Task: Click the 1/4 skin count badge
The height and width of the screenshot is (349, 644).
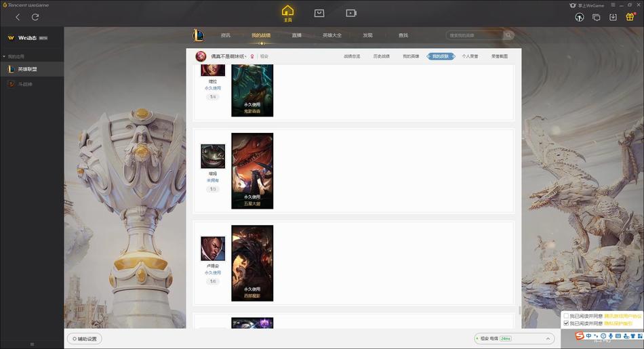Action: click(213, 97)
